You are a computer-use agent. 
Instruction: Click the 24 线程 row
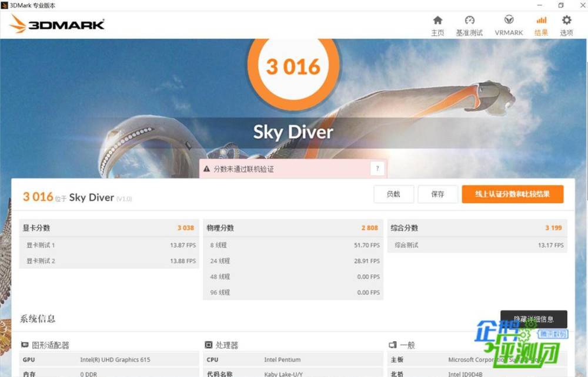[293, 261]
